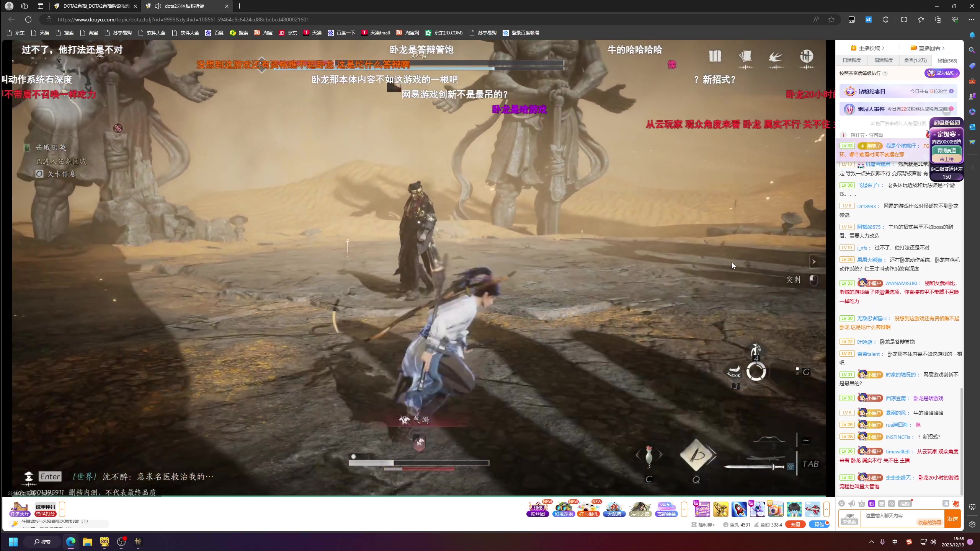Expand the gift list up arrow
This screenshot has height=551, width=980.
(x=826, y=509)
